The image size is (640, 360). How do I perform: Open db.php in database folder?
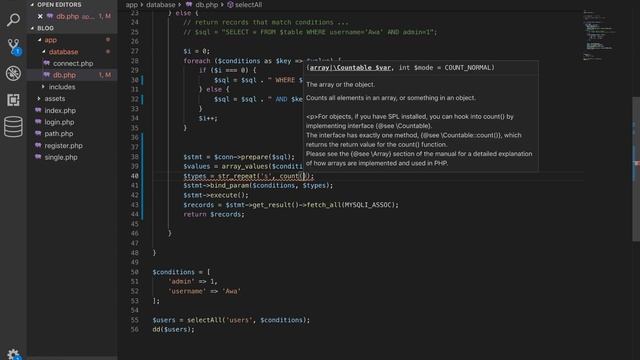click(64, 75)
